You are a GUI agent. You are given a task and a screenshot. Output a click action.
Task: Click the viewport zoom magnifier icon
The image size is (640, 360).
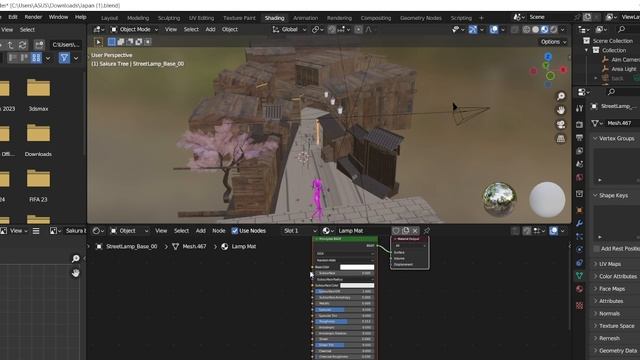pos(561,96)
